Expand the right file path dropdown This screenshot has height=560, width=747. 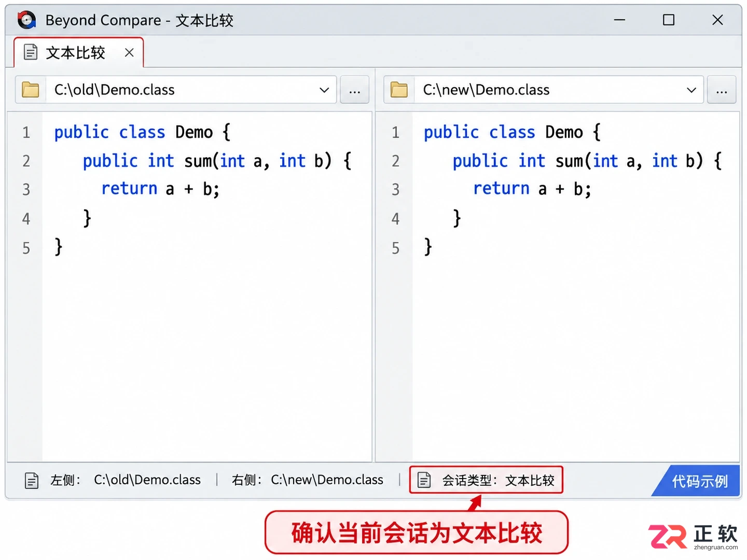pyautogui.click(x=691, y=90)
